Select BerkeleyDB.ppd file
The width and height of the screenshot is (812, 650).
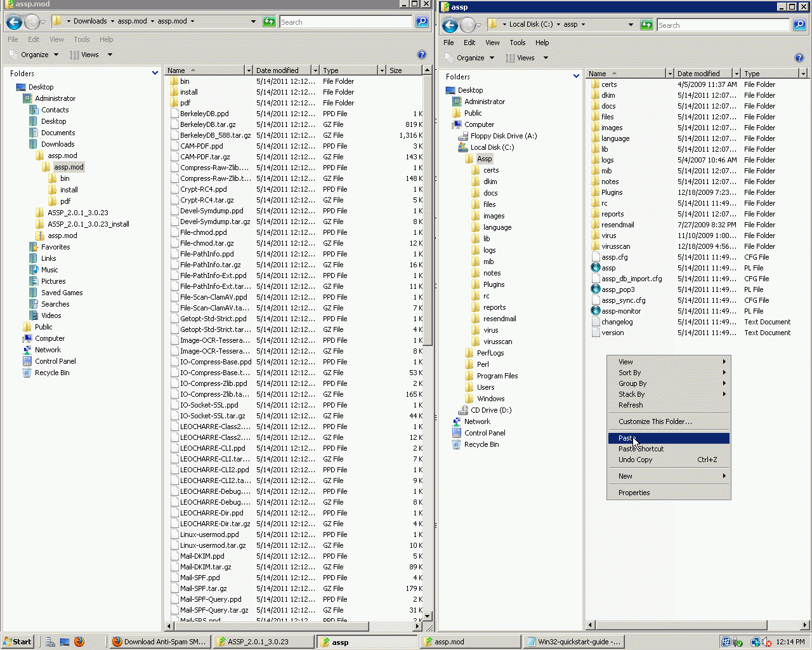click(204, 114)
